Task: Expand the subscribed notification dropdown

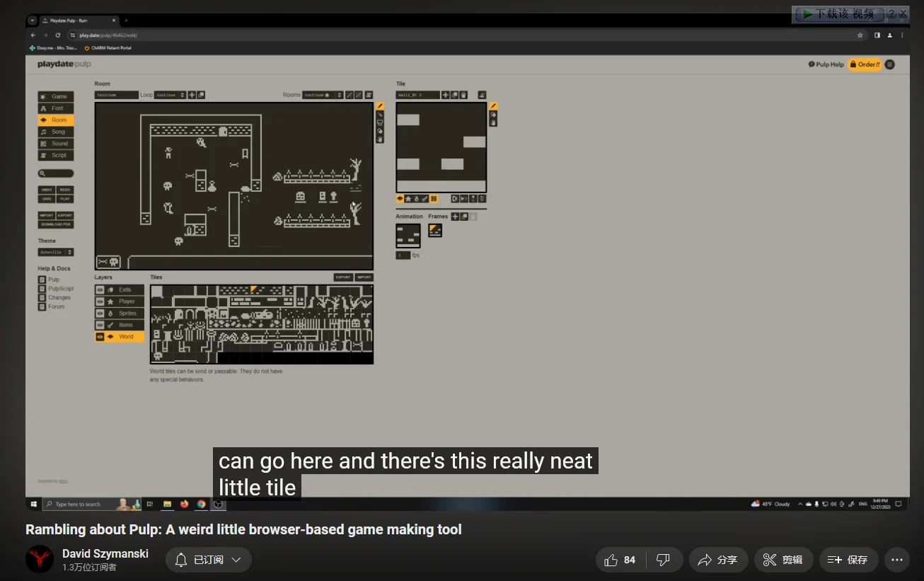Action: pyautogui.click(x=236, y=560)
